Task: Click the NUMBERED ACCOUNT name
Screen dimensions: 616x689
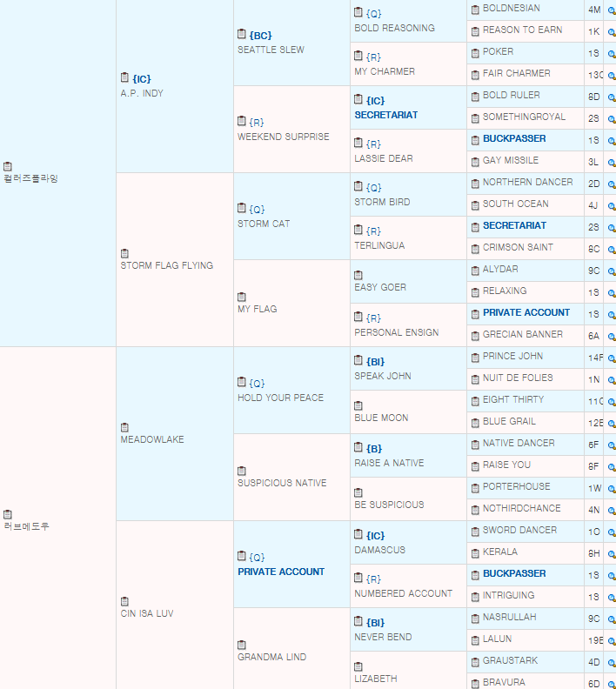Action: (403, 593)
